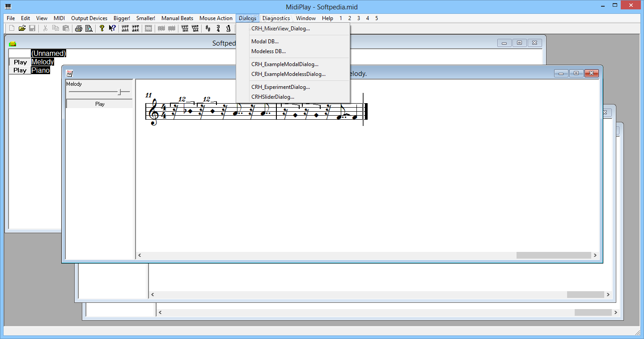The image size is (644, 339).
Task: Click right arrow of Melody score scrollbar
Action: tap(595, 255)
